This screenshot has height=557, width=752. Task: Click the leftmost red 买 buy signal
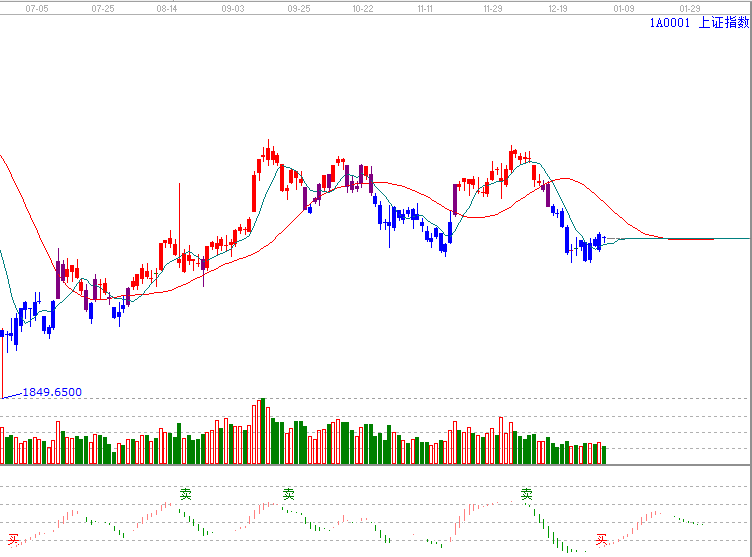click(x=13, y=540)
